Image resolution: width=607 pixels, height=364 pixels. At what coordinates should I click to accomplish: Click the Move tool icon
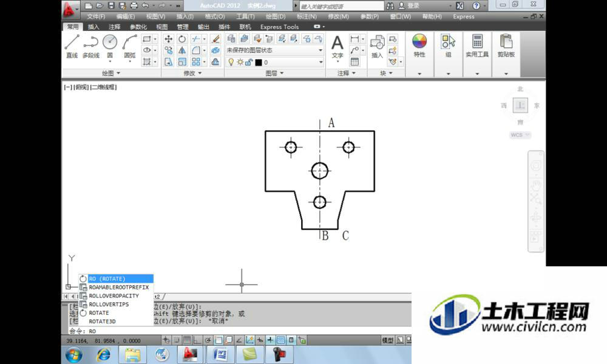pos(168,39)
